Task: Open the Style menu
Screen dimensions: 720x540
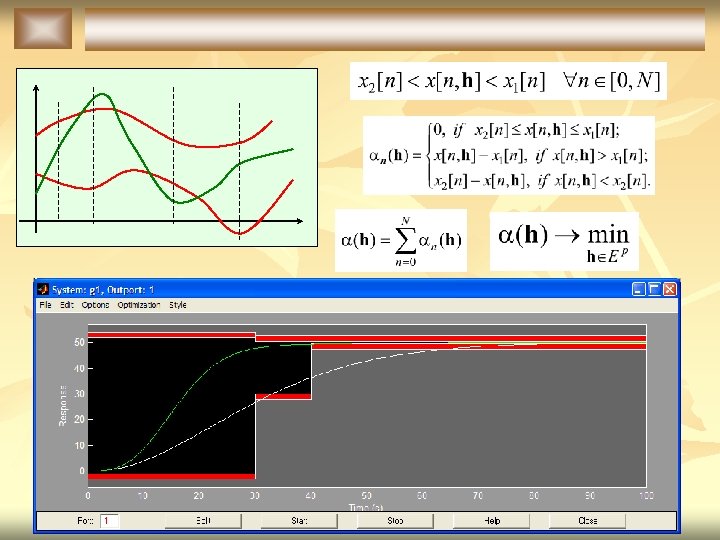Action: [x=178, y=305]
